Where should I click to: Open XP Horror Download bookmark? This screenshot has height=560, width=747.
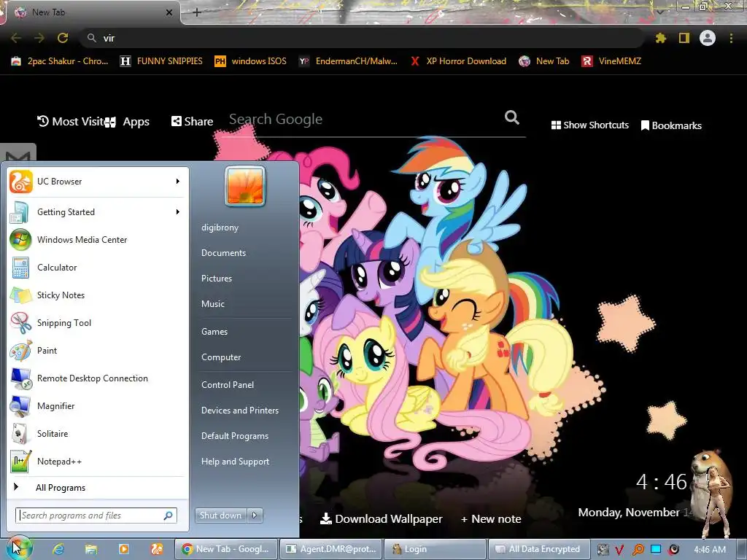click(x=458, y=61)
